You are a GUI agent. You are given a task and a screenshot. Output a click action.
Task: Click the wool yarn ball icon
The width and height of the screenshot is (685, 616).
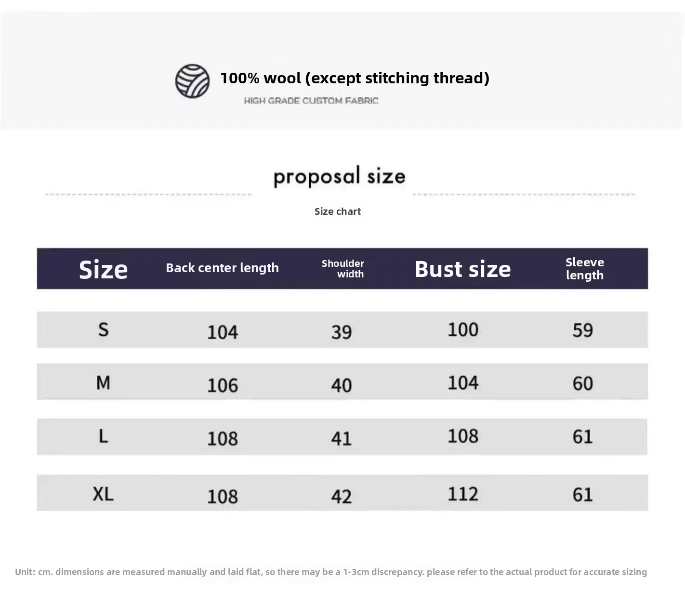(192, 81)
